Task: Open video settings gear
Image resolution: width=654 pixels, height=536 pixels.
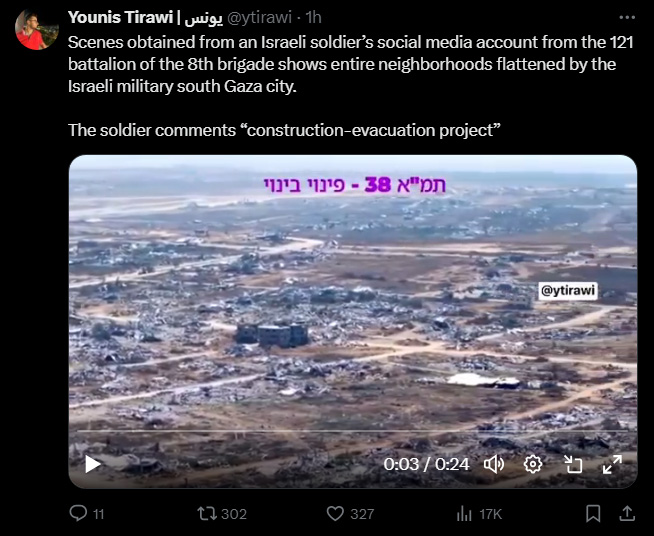Action: click(x=533, y=464)
